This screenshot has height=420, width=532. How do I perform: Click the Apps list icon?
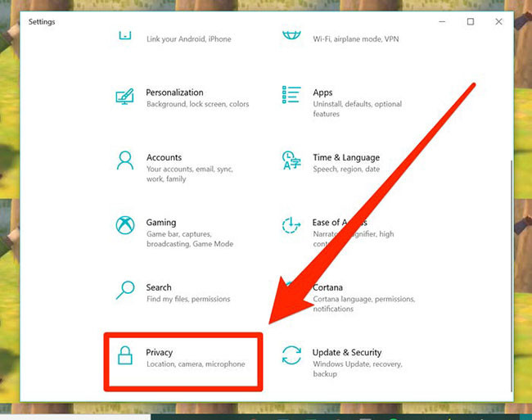291,95
